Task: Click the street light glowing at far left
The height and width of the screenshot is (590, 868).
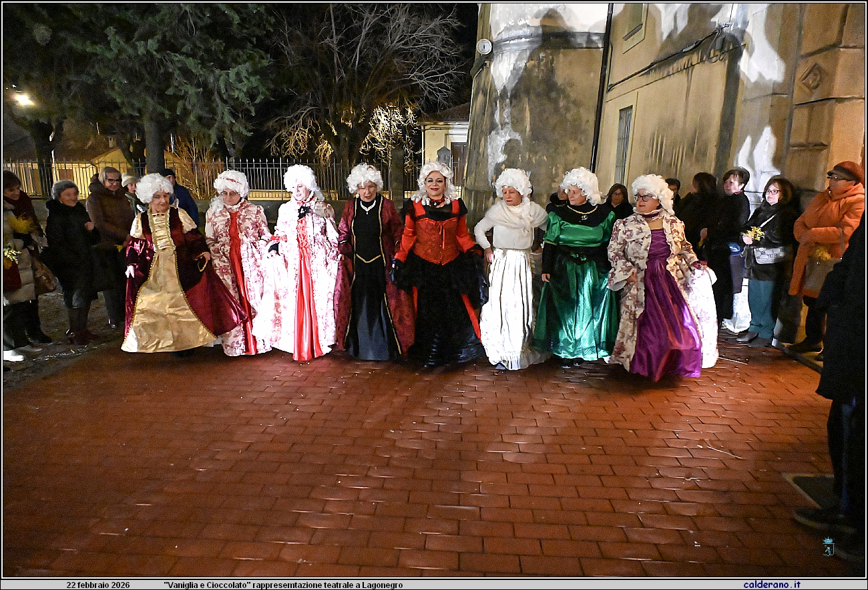Action: pyautogui.click(x=23, y=100)
